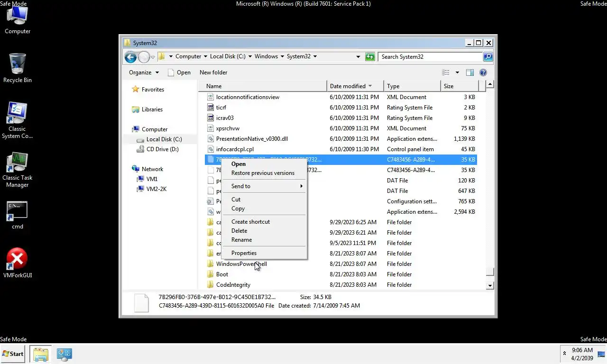Refresh the System32 folder view

pyautogui.click(x=370, y=57)
